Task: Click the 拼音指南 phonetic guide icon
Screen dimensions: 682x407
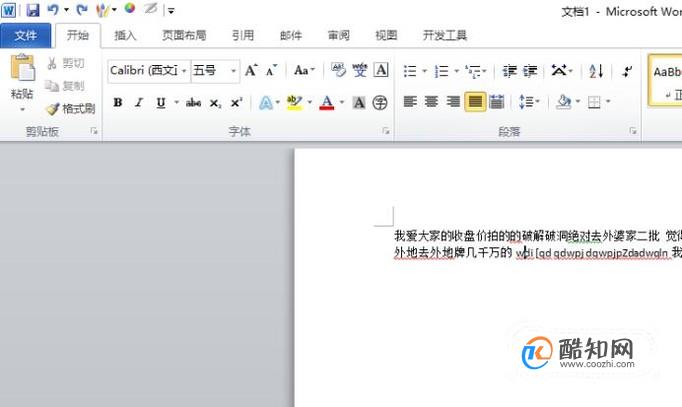Action: click(360, 70)
